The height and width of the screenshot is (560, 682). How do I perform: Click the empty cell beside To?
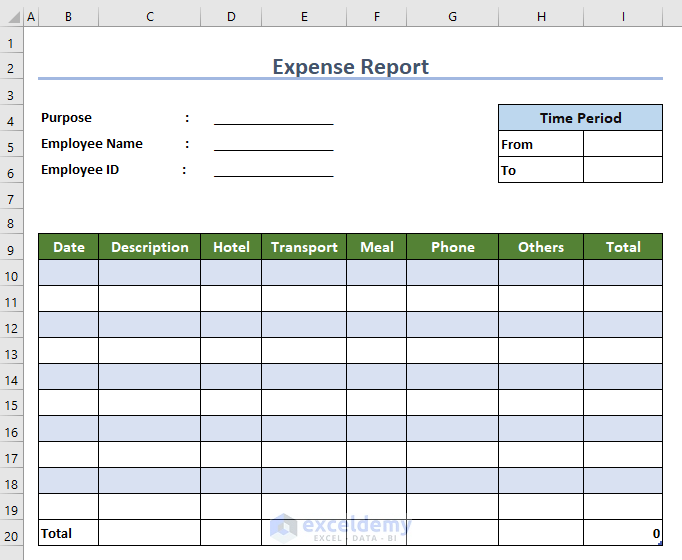click(623, 170)
